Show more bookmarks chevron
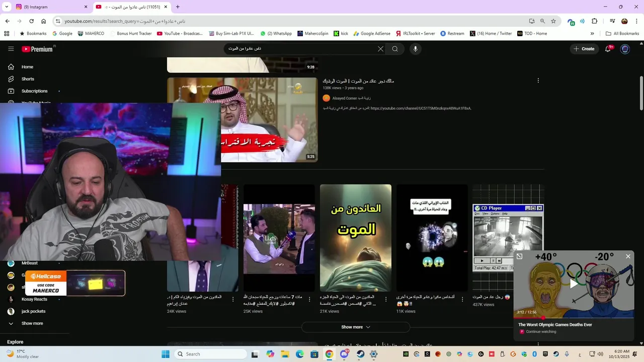644x362 pixels. [x=592, y=34]
